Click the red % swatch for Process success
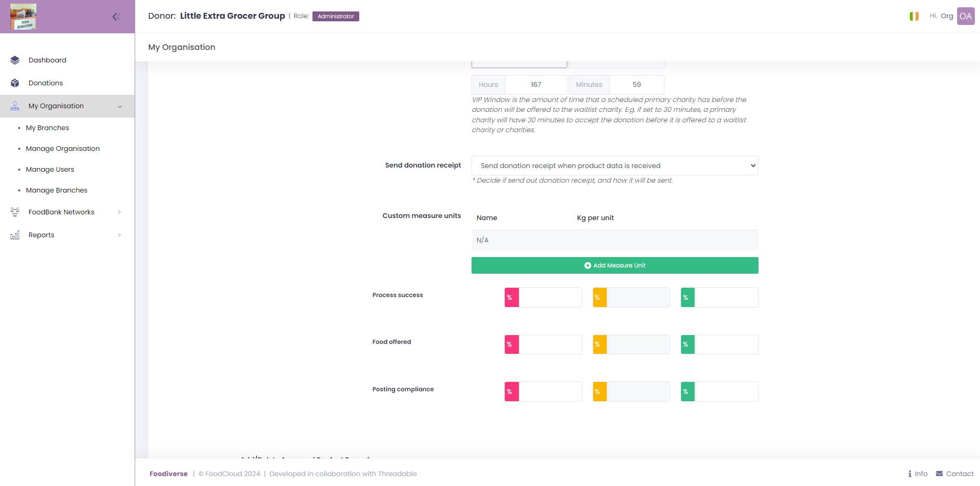The width and height of the screenshot is (980, 486). (512, 298)
